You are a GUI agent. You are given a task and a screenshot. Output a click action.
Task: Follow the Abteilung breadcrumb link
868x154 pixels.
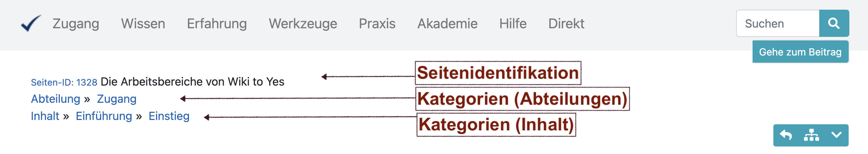[56, 99]
